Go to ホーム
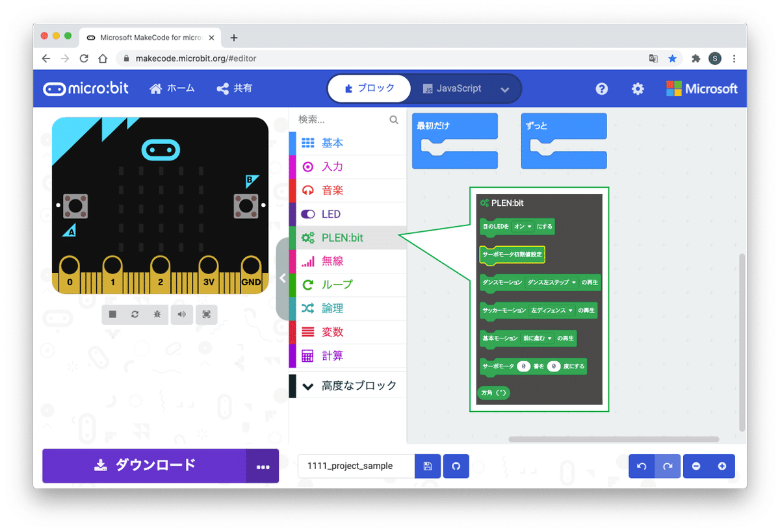 pyautogui.click(x=172, y=88)
